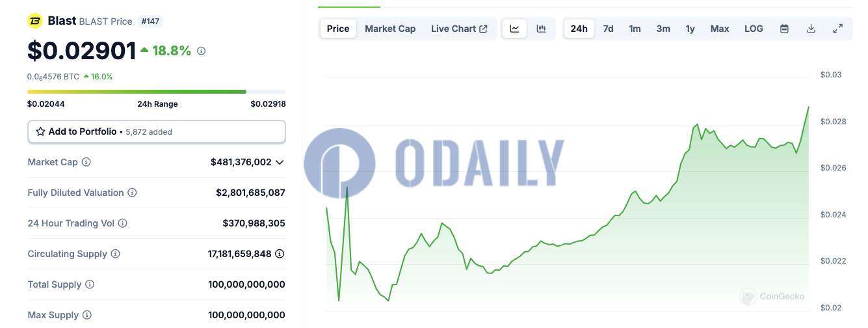868x328 pixels.
Task: Click the Blast coin logo
Action: pos(34,21)
